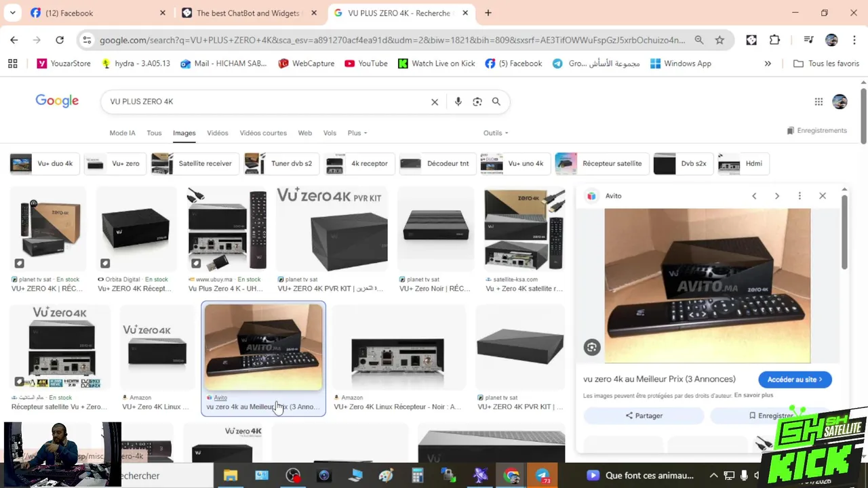Select the Web search tab

305,133
